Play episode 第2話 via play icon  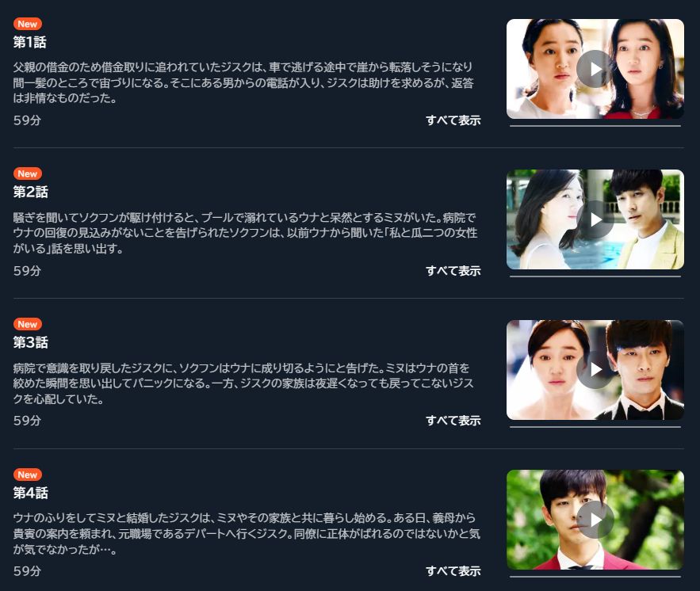point(595,219)
